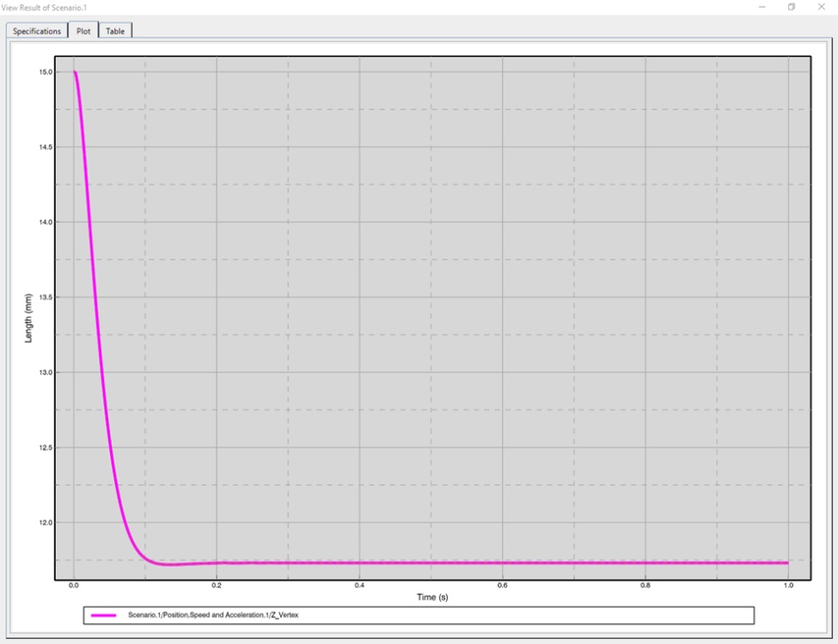Viewport: 838px width, 644px height.
Task: Select the Plot tab
Action: [84, 31]
